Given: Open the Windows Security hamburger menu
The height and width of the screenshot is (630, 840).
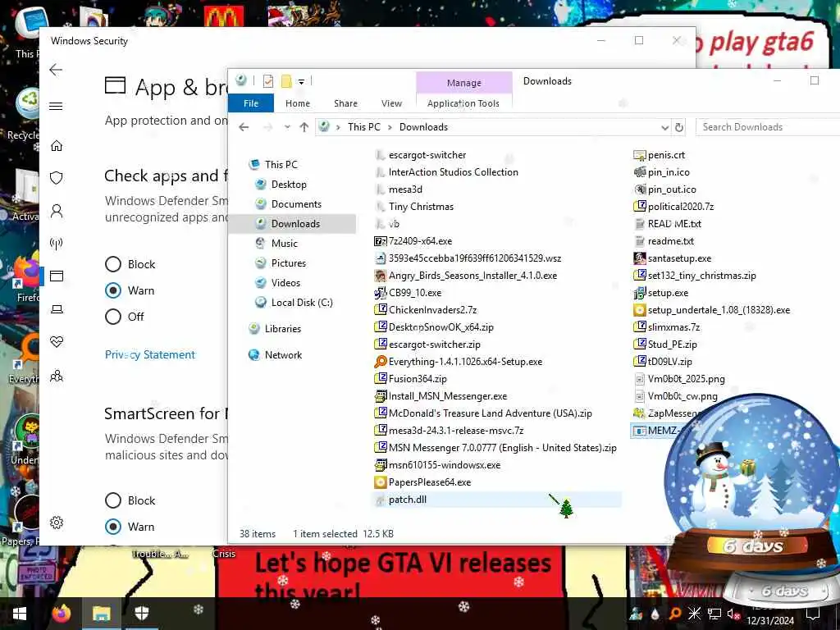Looking at the screenshot, I should [56, 106].
